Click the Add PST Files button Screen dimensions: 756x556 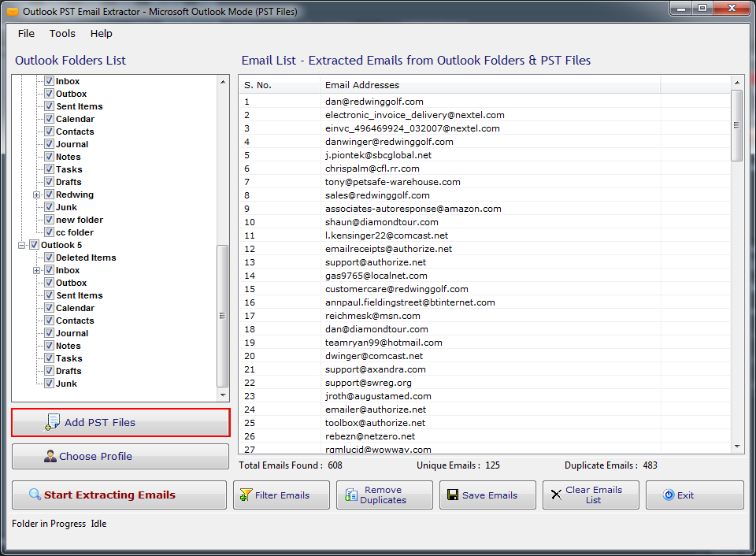point(120,422)
